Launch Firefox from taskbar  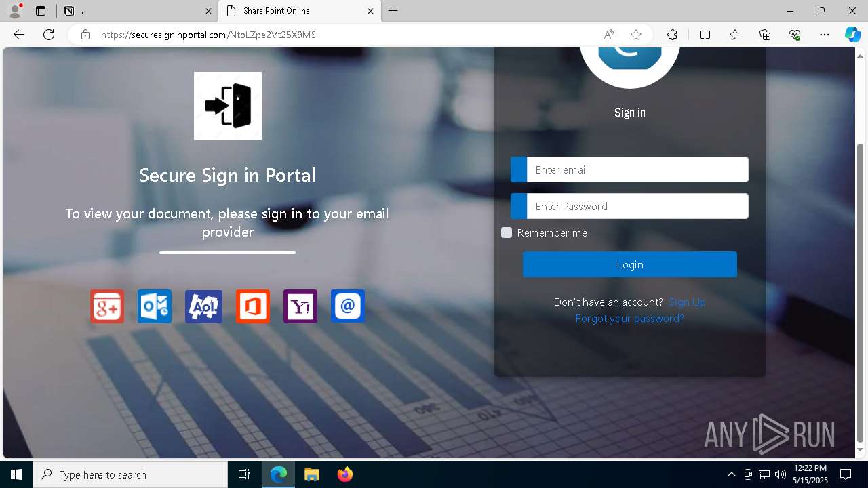coord(344,474)
